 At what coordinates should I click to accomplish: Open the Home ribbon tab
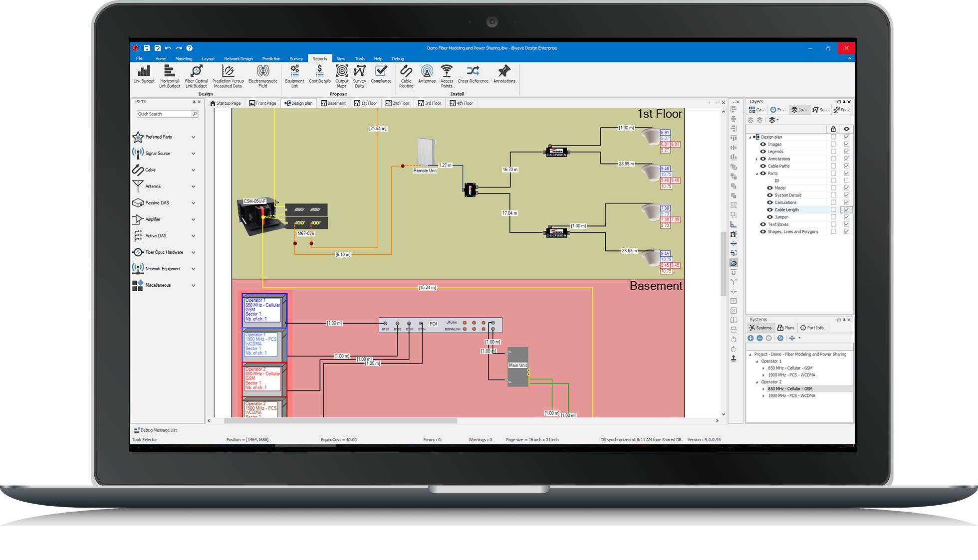click(x=160, y=59)
